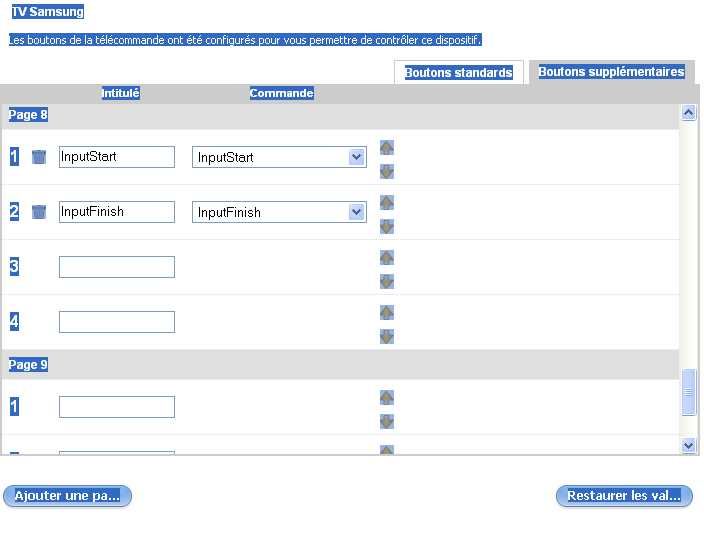
Task: Move Page 8 row 4 down
Action: point(387,336)
